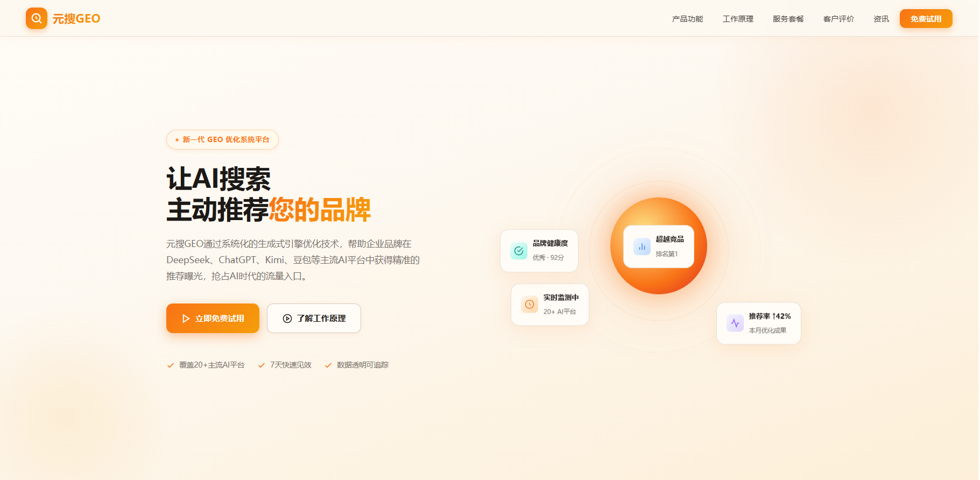Open the 产品功能 menu item

click(x=687, y=19)
